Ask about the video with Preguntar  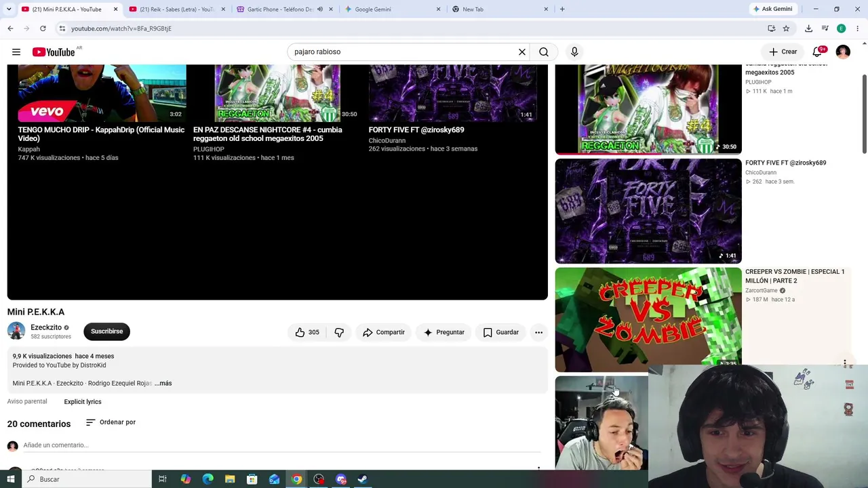[x=443, y=332]
